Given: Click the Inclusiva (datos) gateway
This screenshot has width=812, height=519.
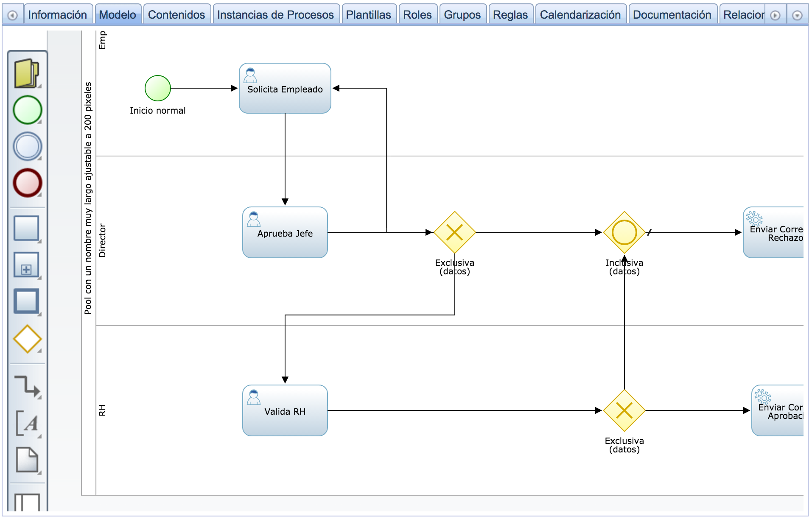Looking at the screenshot, I should (624, 232).
